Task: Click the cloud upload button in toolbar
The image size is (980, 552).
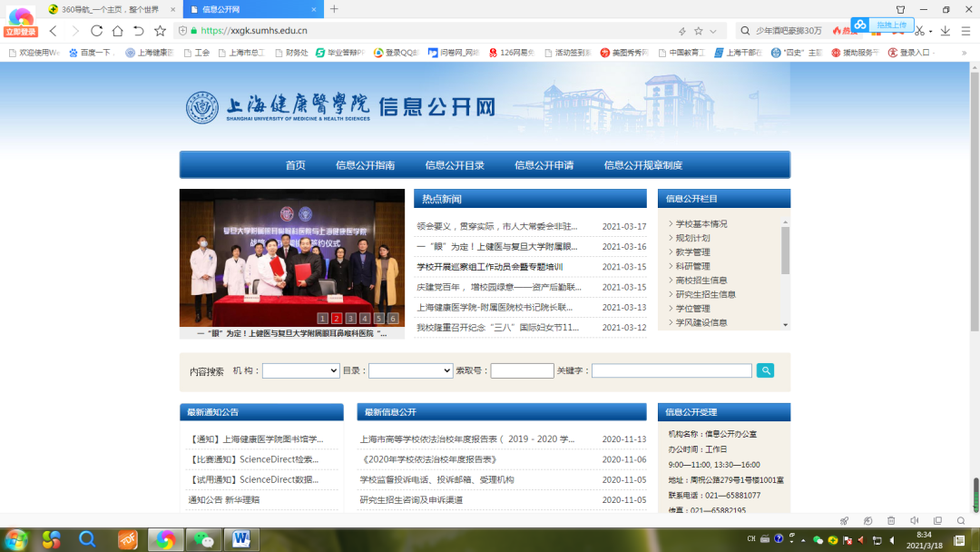Action: point(883,25)
